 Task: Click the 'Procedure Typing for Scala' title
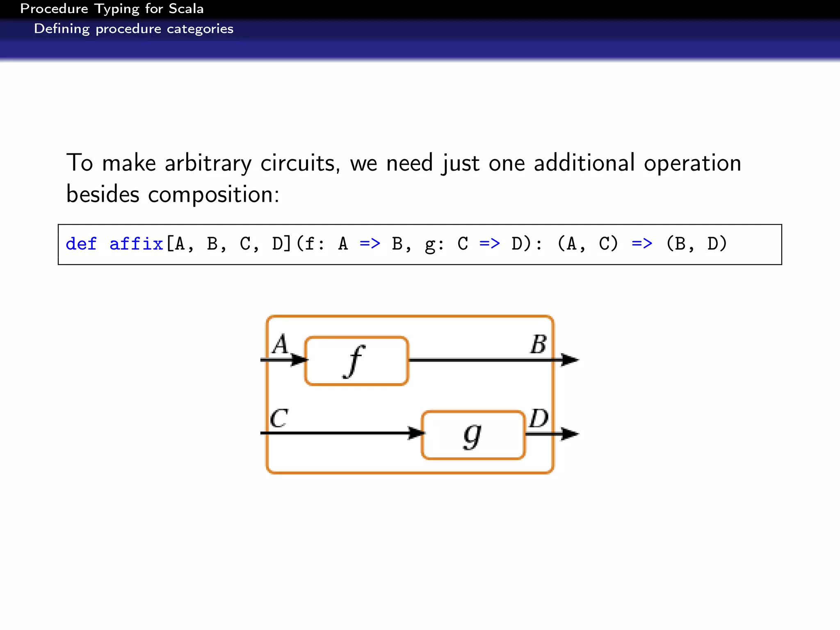click(112, 9)
